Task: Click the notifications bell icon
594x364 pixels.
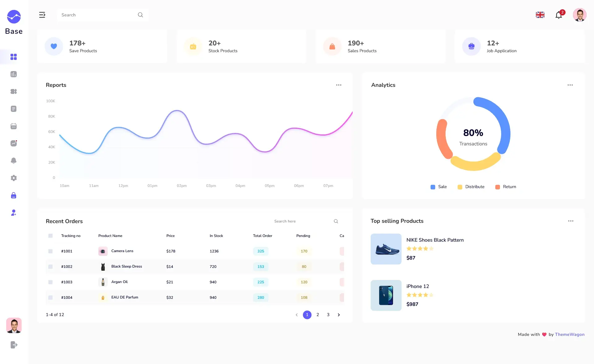Action: (x=559, y=15)
